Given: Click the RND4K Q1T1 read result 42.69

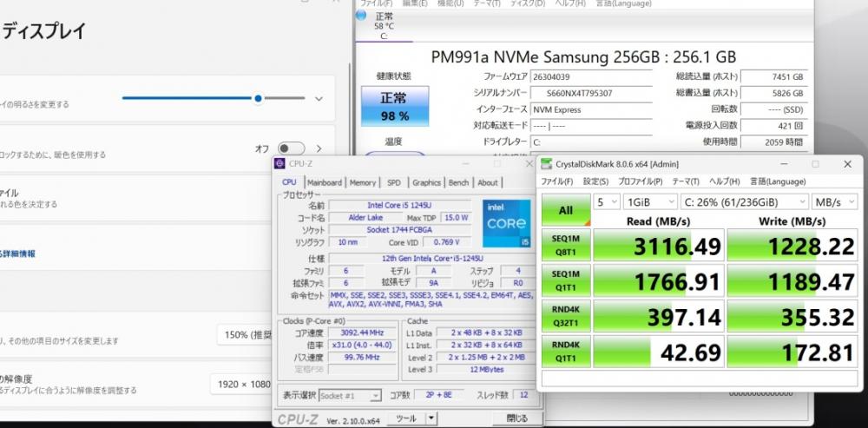Looking at the screenshot, I should pyautogui.click(x=658, y=351).
